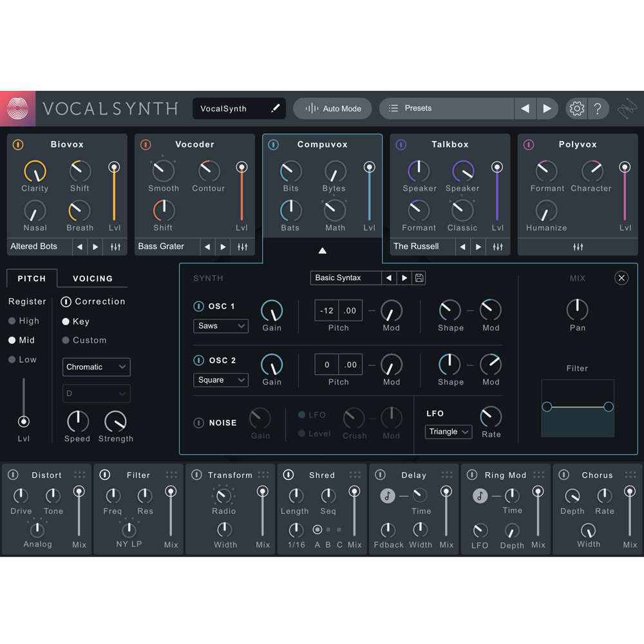Screen dimensions: 644x644
Task: Toggle OSC 2 power button
Action: (199, 360)
